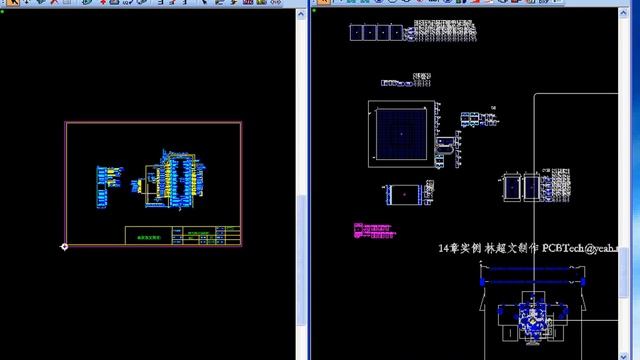Select the first of four square footprints at top
Viewport: 640px width, 360px height.
point(356,33)
